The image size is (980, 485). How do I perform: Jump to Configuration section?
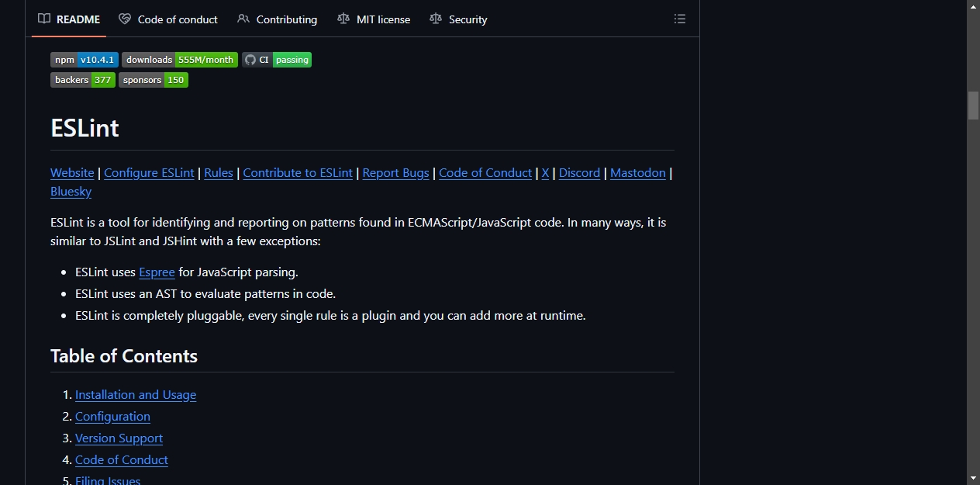tap(112, 417)
